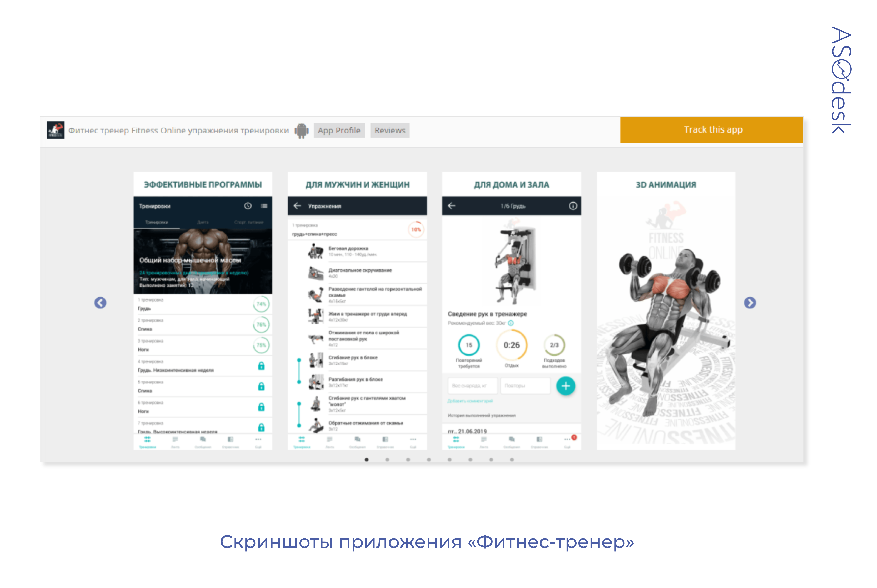Click the comments input field in workout

point(470,401)
